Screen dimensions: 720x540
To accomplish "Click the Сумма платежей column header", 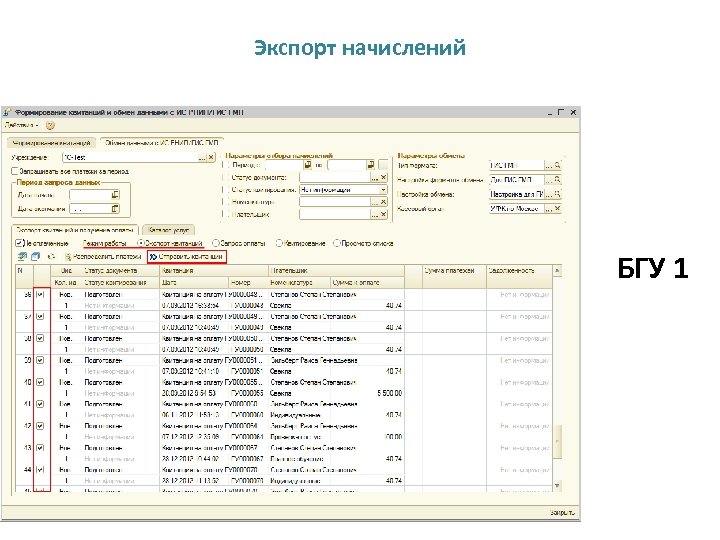I will click(455, 271).
